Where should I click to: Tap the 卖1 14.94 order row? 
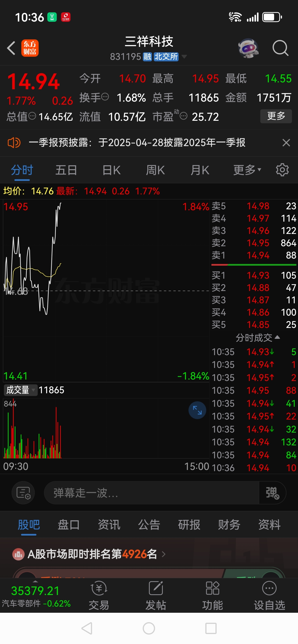coord(254,255)
